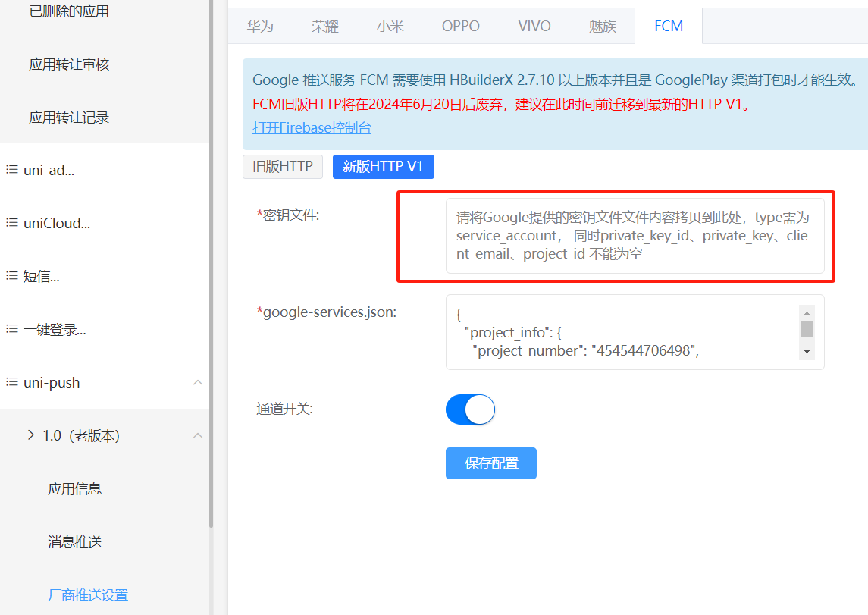This screenshot has width=868, height=615.
Task: Click the 通道开关: label
Action: tap(284, 409)
